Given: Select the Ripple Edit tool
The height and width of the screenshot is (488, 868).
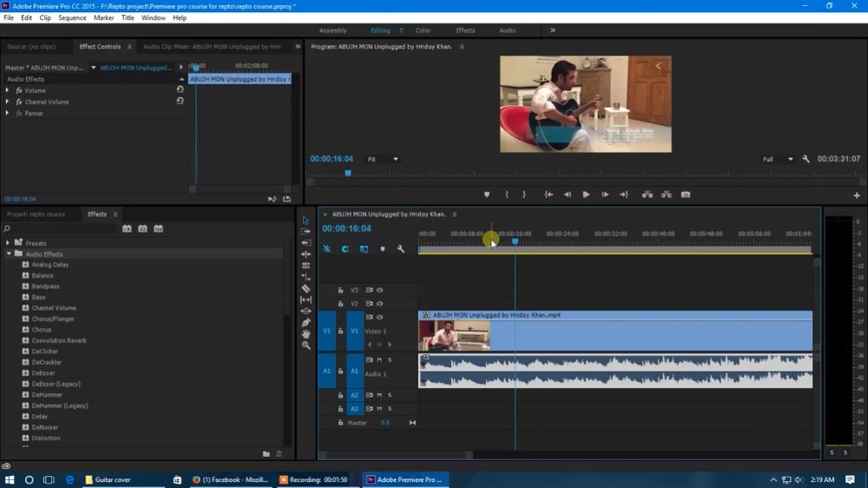Looking at the screenshot, I should click(306, 242).
